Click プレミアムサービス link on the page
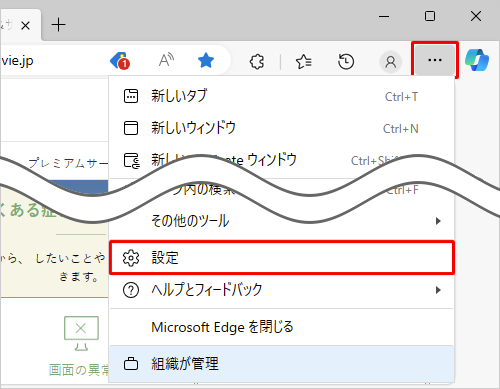 click(x=68, y=163)
